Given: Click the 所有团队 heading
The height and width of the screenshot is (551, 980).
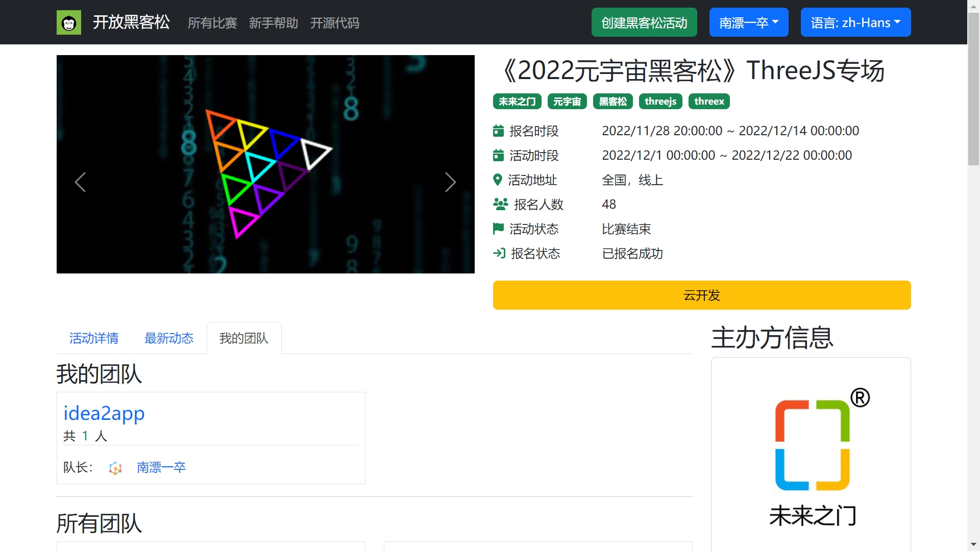Looking at the screenshot, I should tap(99, 523).
